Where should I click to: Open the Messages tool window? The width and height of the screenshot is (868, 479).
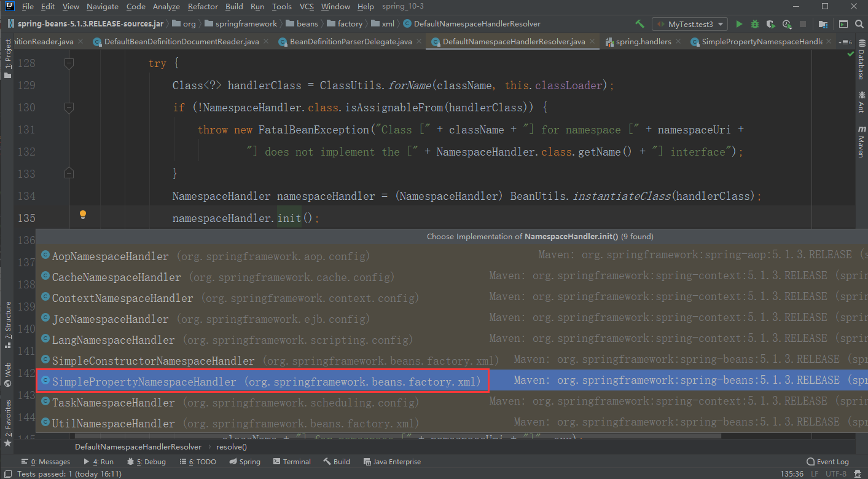point(46,462)
